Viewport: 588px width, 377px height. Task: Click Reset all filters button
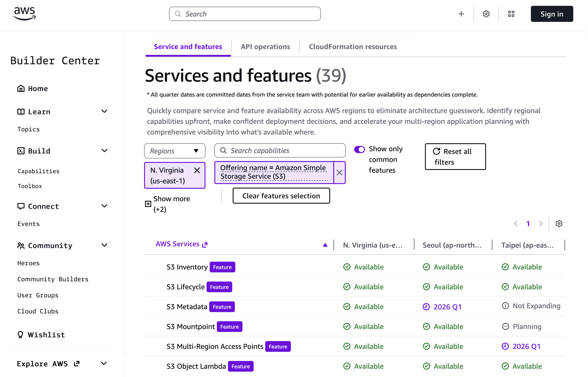point(455,157)
